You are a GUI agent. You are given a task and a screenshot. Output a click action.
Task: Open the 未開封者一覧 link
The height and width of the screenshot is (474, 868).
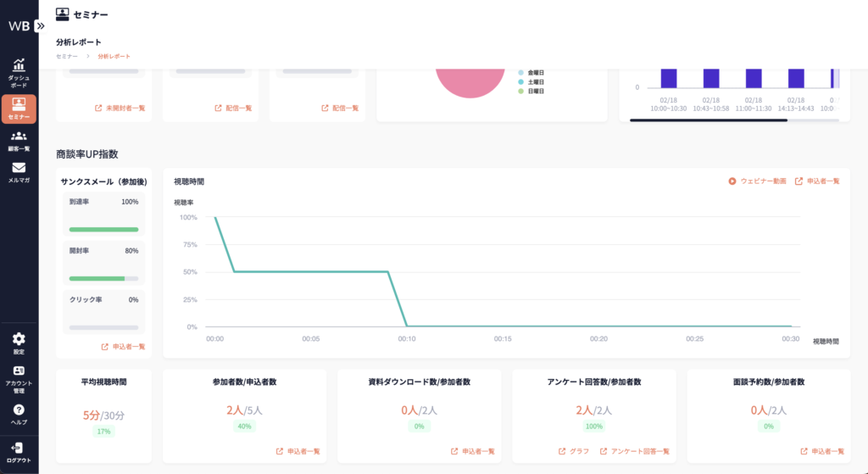click(120, 109)
